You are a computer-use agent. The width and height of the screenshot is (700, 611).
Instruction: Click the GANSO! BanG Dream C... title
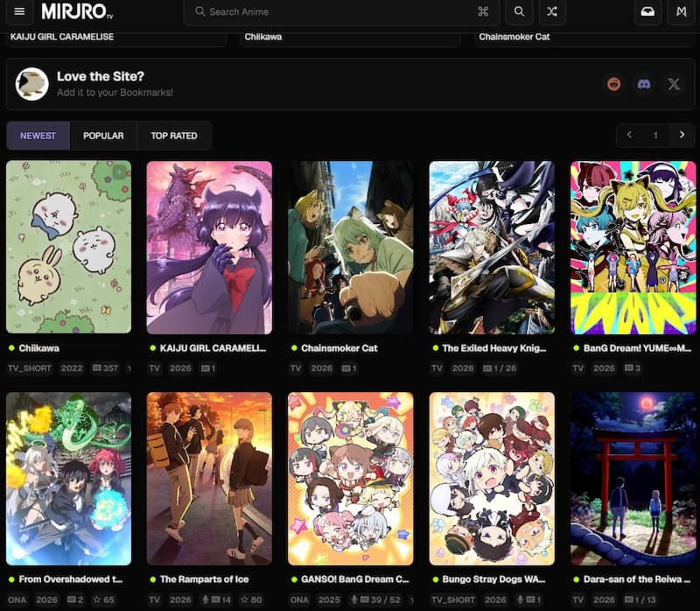tap(355, 579)
